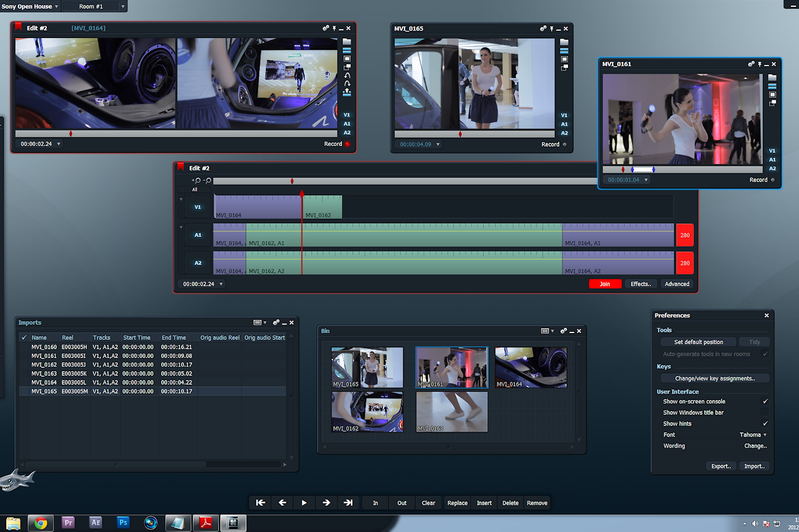
Task: Open the Room #1 dropdown
Action: 122,7
